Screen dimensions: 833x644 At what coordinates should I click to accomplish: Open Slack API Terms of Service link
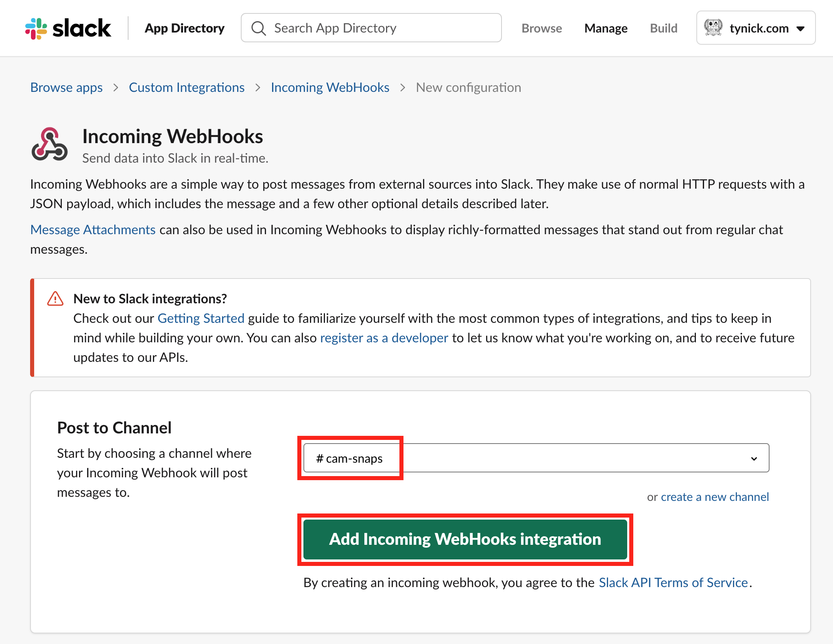click(674, 583)
